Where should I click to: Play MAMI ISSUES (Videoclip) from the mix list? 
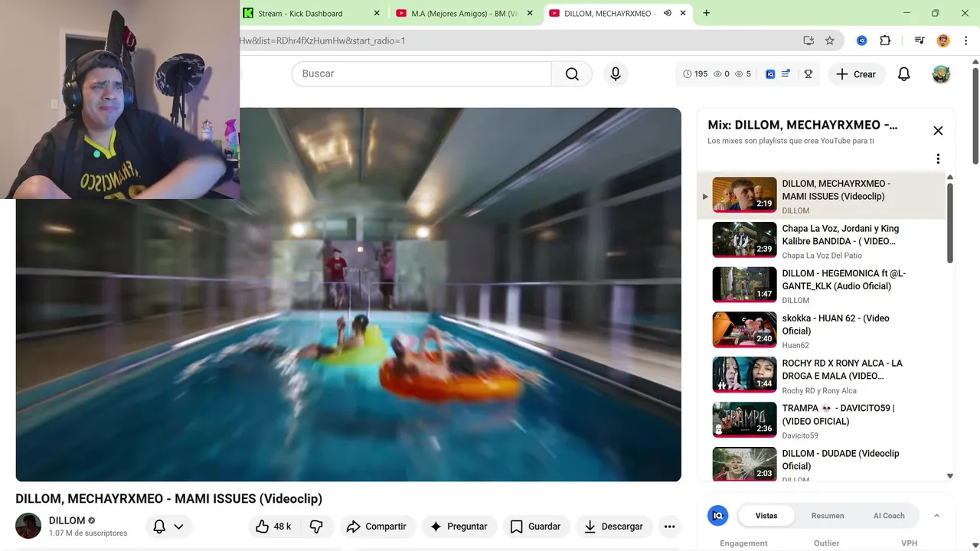821,196
